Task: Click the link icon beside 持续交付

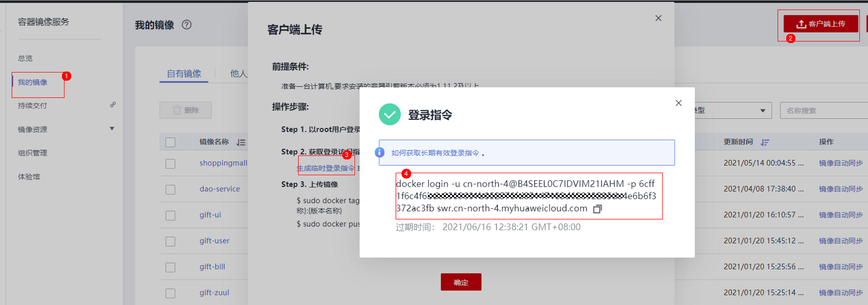Action: pyautogui.click(x=113, y=105)
